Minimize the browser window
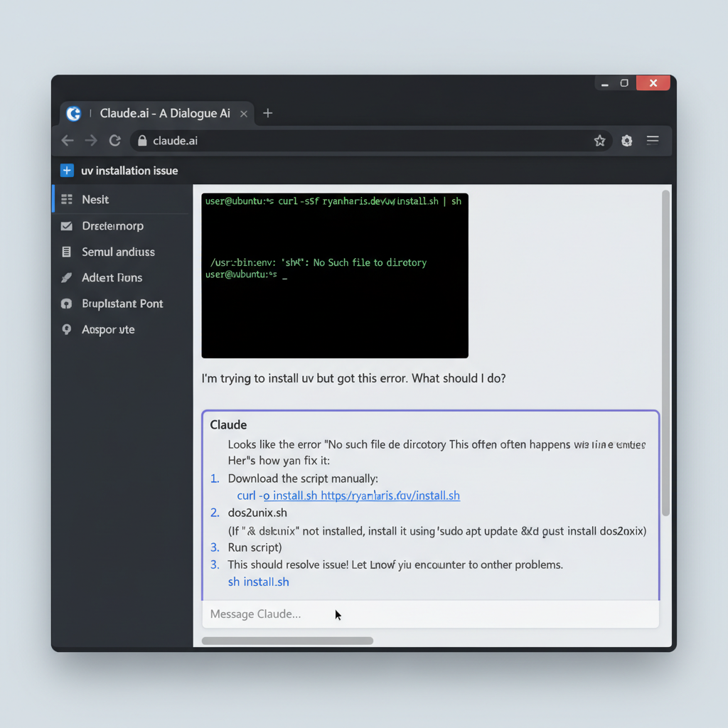Screen dimensions: 728x728 click(604, 84)
